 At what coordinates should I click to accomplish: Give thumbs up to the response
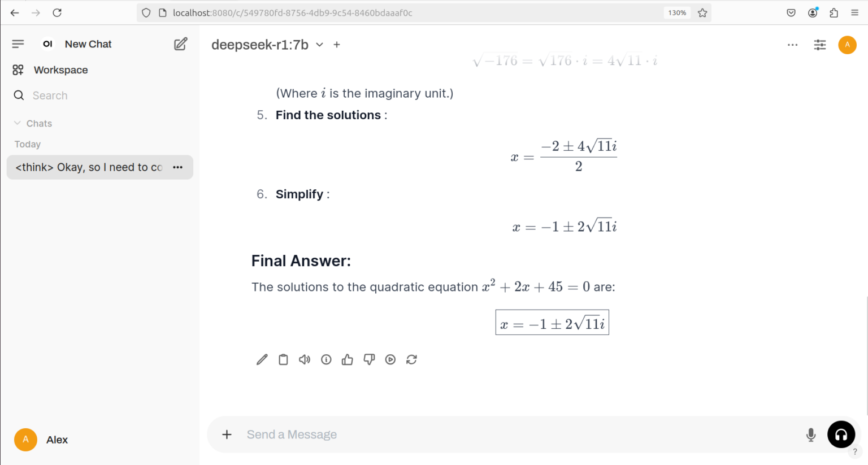pos(348,359)
